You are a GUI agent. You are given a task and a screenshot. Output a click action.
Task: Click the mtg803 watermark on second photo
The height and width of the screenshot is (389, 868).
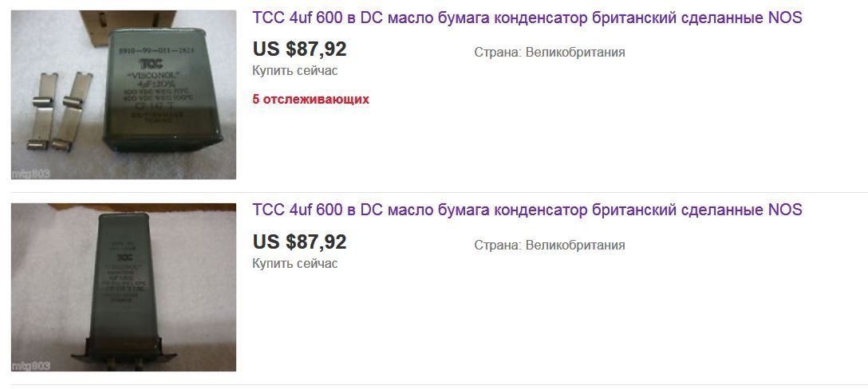(x=30, y=366)
